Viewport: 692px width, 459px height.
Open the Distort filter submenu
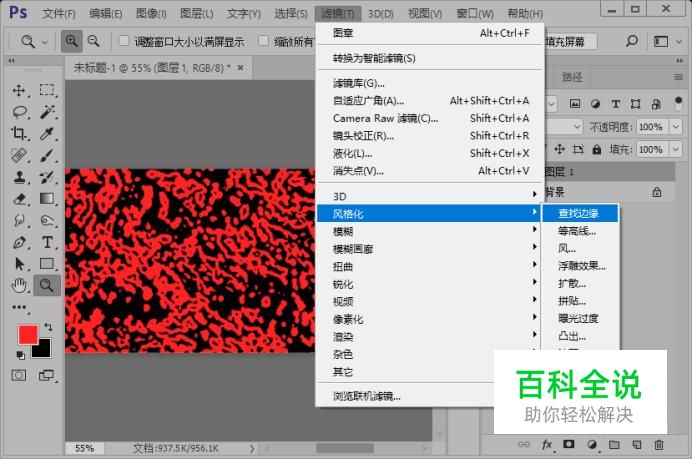coord(428,266)
